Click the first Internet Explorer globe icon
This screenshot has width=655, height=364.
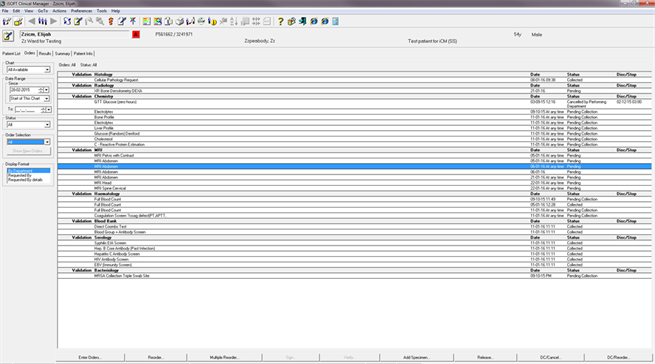[x=314, y=21]
